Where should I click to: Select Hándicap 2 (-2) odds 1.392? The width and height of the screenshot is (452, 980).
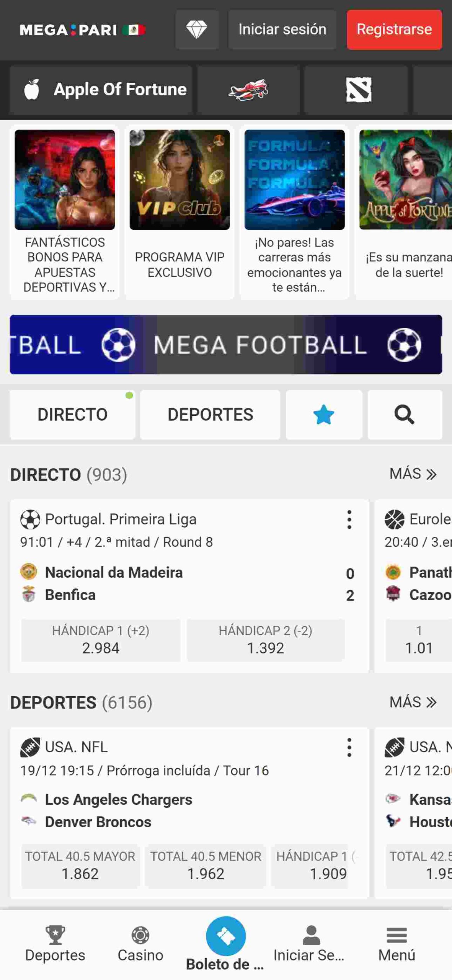click(x=266, y=640)
